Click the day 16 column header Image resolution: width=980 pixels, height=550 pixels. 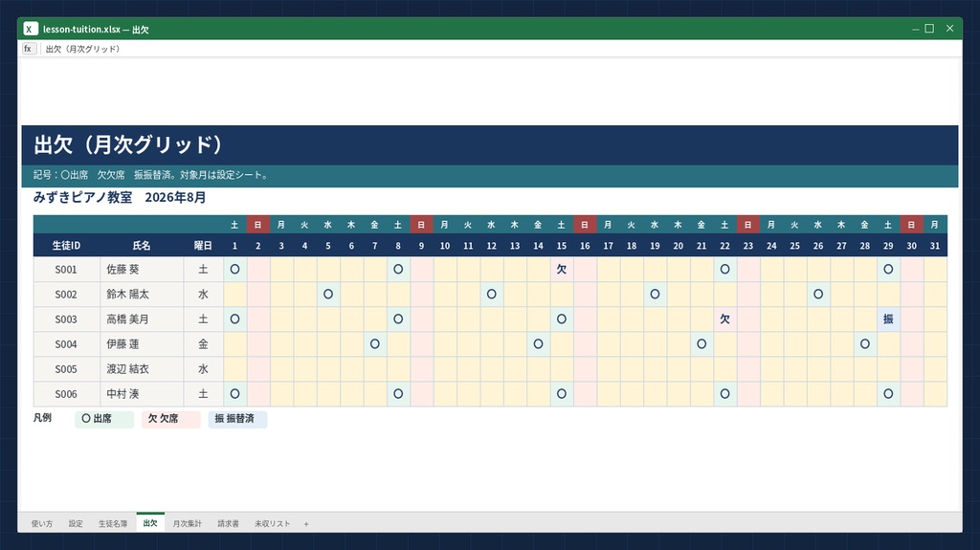[x=585, y=246]
